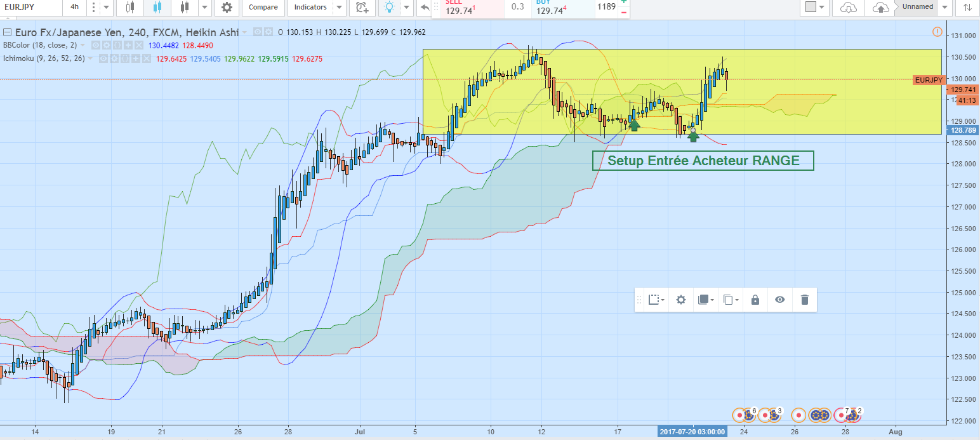Undo the last action with back arrow

[424, 7]
